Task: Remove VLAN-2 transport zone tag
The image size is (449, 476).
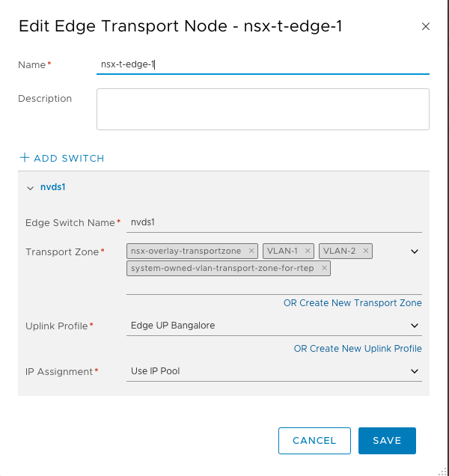Action: [x=366, y=251]
